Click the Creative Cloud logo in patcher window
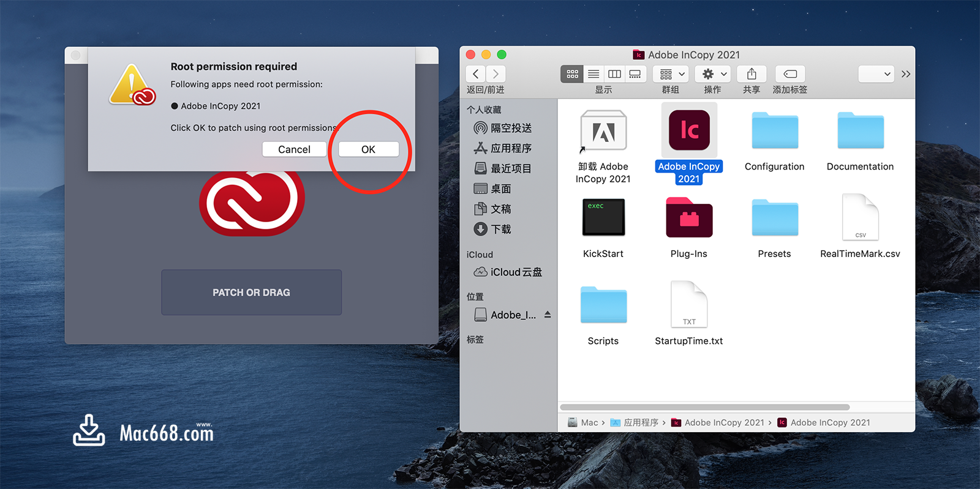Image resolution: width=980 pixels, height=489 pixels. [252, 203]
